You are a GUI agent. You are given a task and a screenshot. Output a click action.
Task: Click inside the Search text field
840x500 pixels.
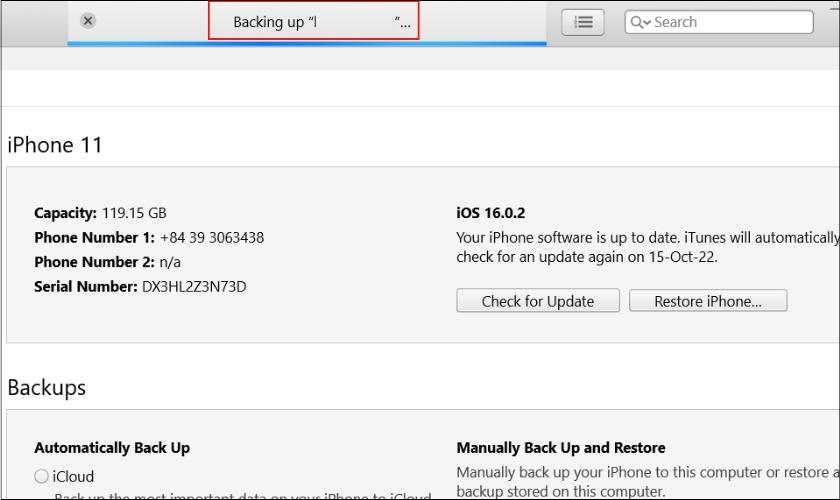click(x=730, y=22)
